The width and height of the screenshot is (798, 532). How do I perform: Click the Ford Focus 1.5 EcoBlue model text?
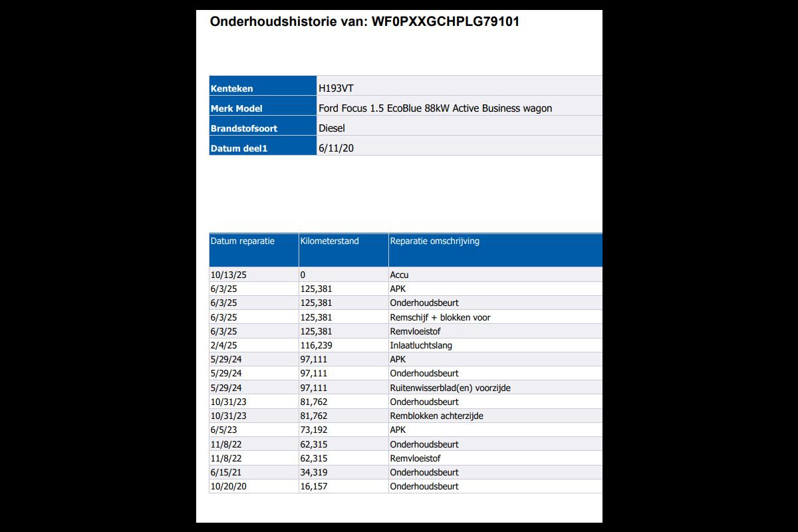coord(435,108)
